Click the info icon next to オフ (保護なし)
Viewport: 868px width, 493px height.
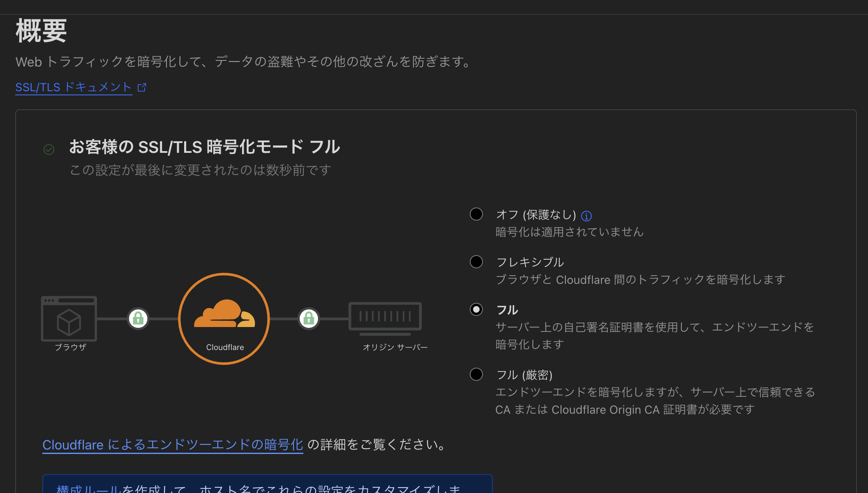point(587,216)
